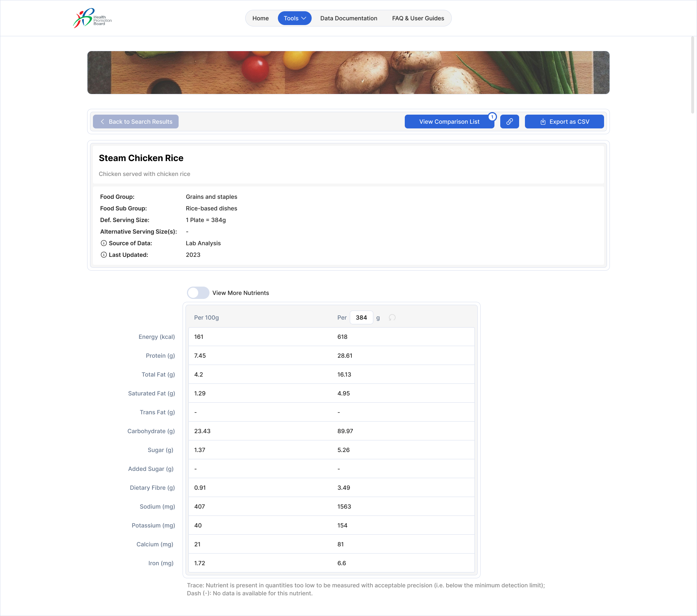This screenshot has height=616, width=697.
Task: Click the Health Promotion Board logo
Action: [92, 18]
